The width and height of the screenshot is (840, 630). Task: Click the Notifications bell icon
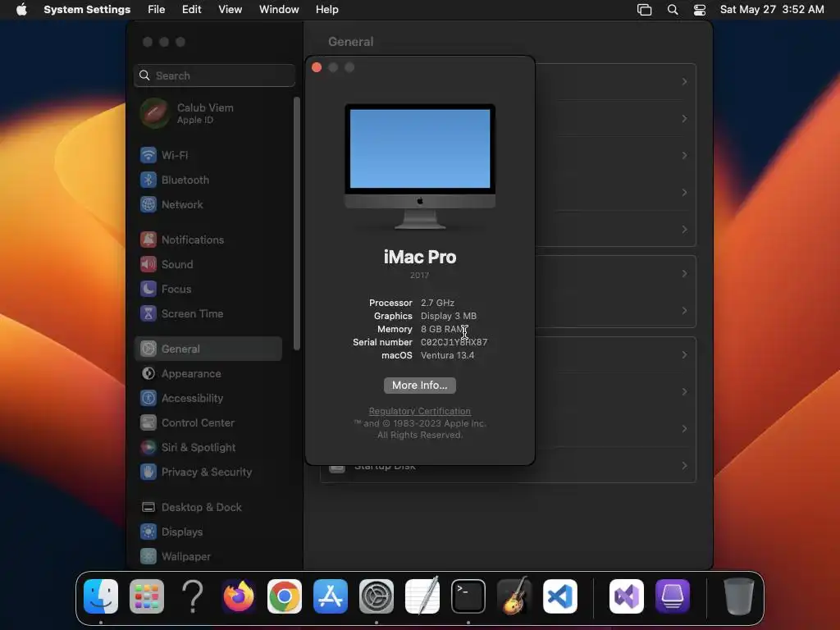coord(148,240)
